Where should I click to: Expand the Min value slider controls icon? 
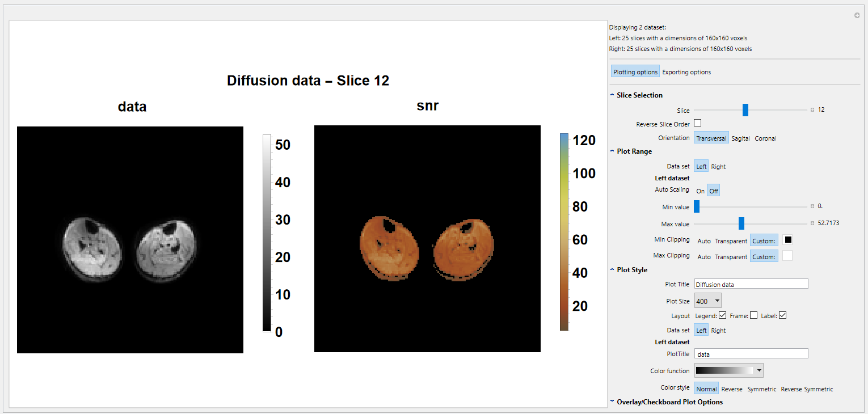812,206
